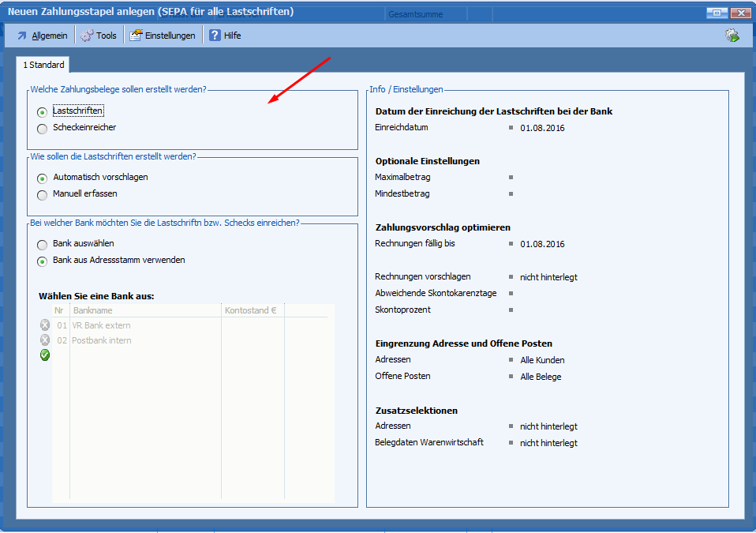Image resolution: width=756 pixels, height=533 pixels.
Task: Enable Automatisch vorschlagen option
Action: click(43, 178)
